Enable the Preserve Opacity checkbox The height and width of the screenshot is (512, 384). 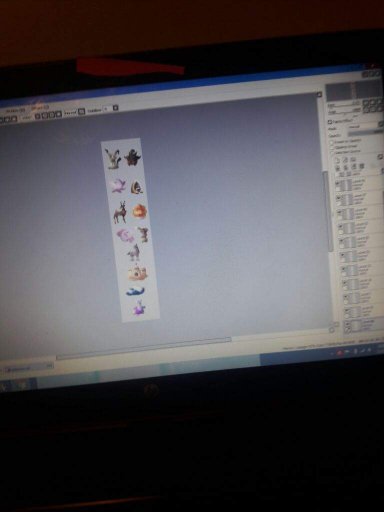click(x=332, y=142)
